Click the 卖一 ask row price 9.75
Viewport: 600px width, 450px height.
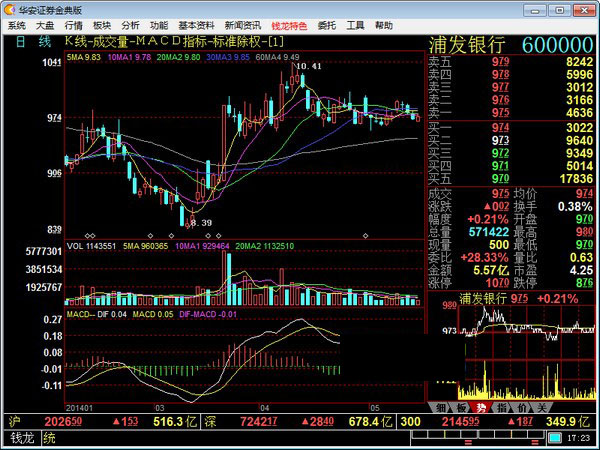501,112
